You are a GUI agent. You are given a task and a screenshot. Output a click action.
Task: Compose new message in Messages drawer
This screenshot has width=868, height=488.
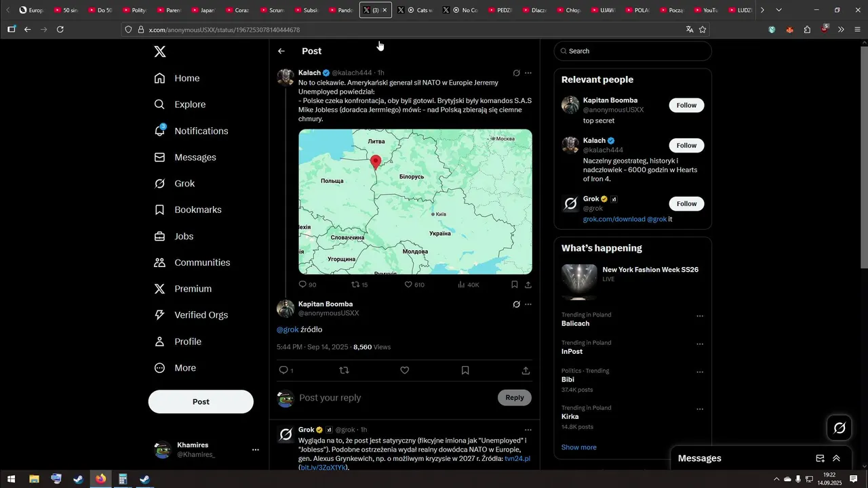tap(820, 458)
